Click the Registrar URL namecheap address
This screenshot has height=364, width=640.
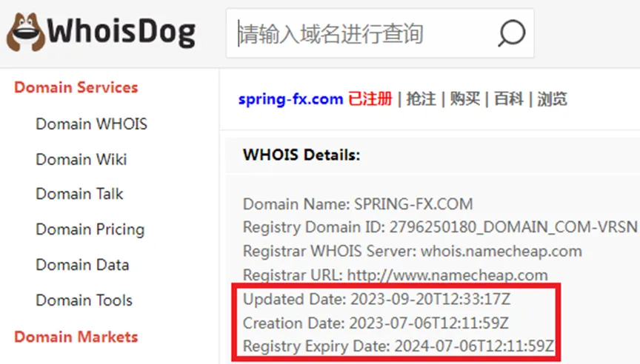pos(447,275)
